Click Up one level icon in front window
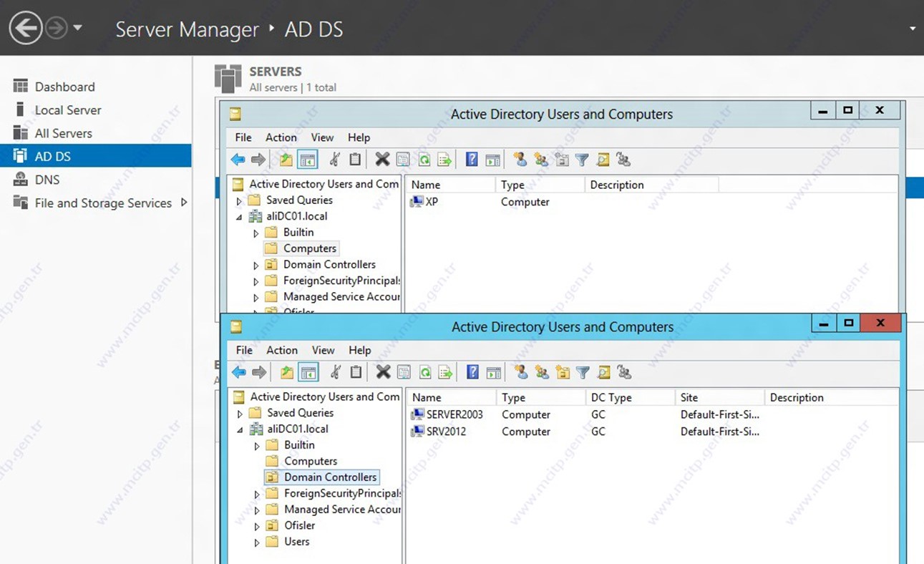924x564 pixels. click(286, 372)
